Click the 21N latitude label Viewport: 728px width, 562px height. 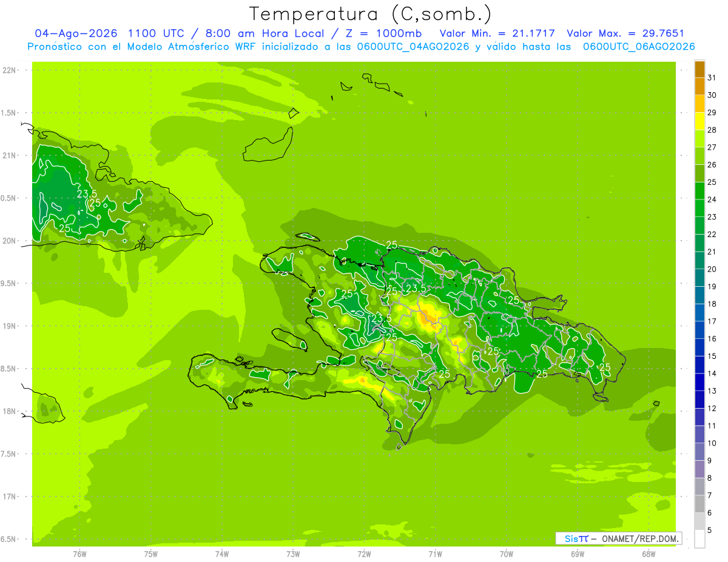[x=10, y=156]
